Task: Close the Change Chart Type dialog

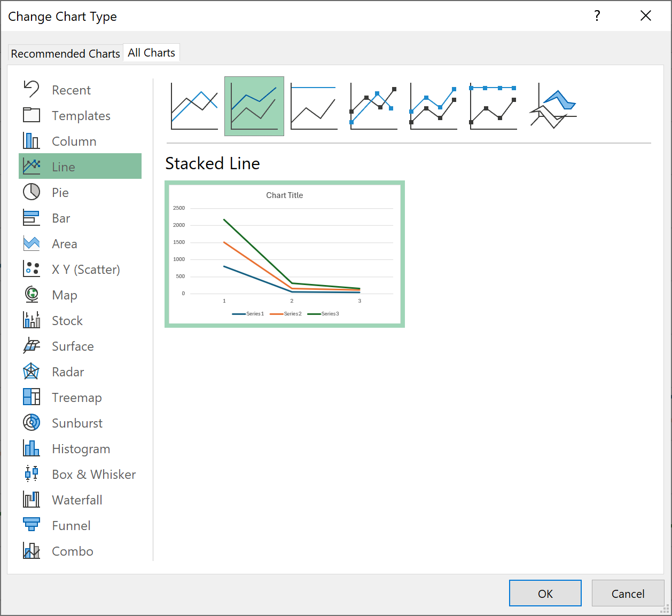Action: [646, 16]
